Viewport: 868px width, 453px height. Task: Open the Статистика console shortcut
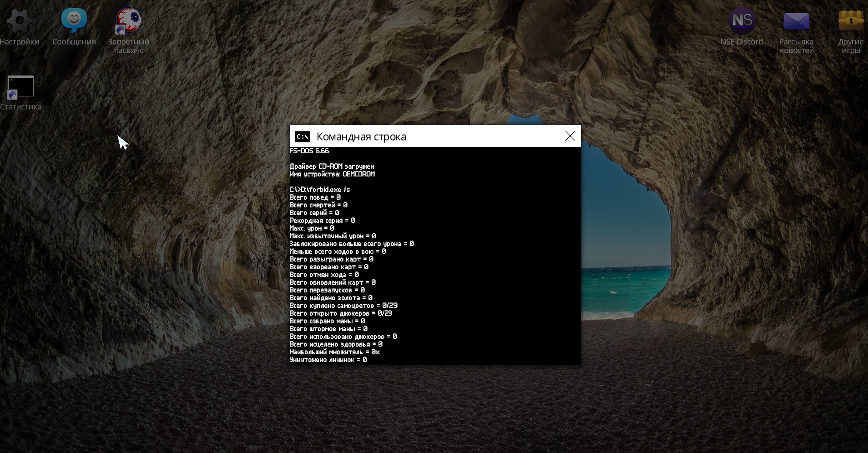pyautogui.click(x=20, y=87)
